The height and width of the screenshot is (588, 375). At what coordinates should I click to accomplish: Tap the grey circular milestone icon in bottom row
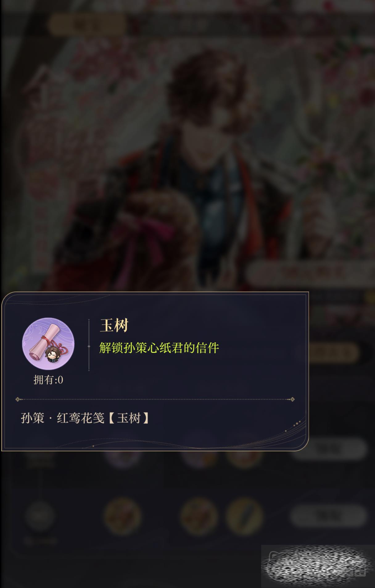pyautogui.click(x=40, y=516)
